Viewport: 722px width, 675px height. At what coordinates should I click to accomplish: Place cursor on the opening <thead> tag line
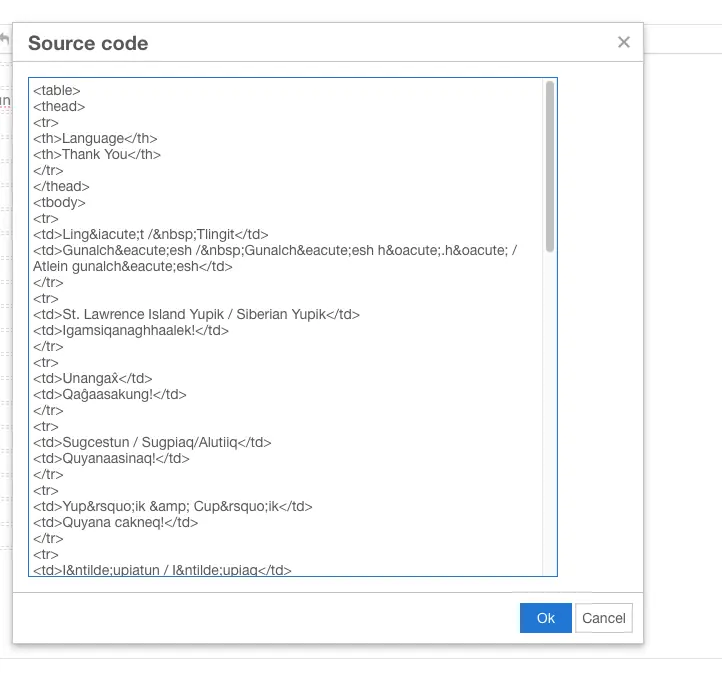click(59, 106)
